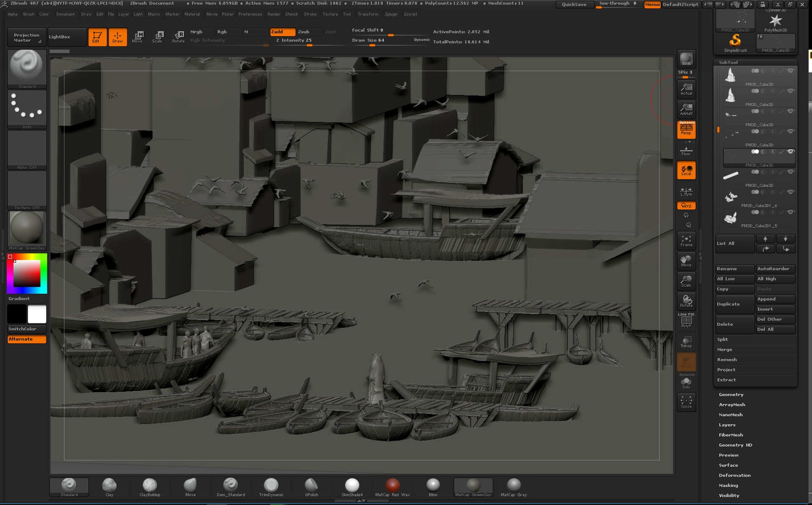The image size is (812, 505).
Task: Activate the Draw mode button
Action: point(118,37)
